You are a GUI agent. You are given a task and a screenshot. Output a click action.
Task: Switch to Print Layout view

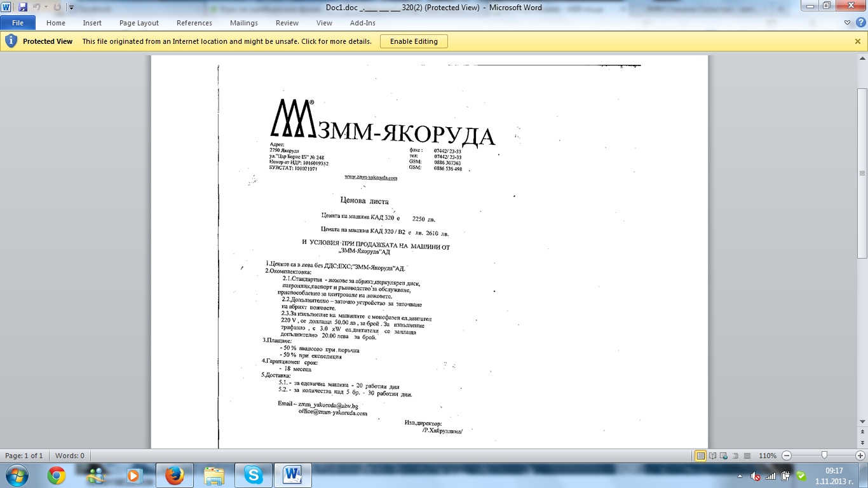click(x=700, y=456)
